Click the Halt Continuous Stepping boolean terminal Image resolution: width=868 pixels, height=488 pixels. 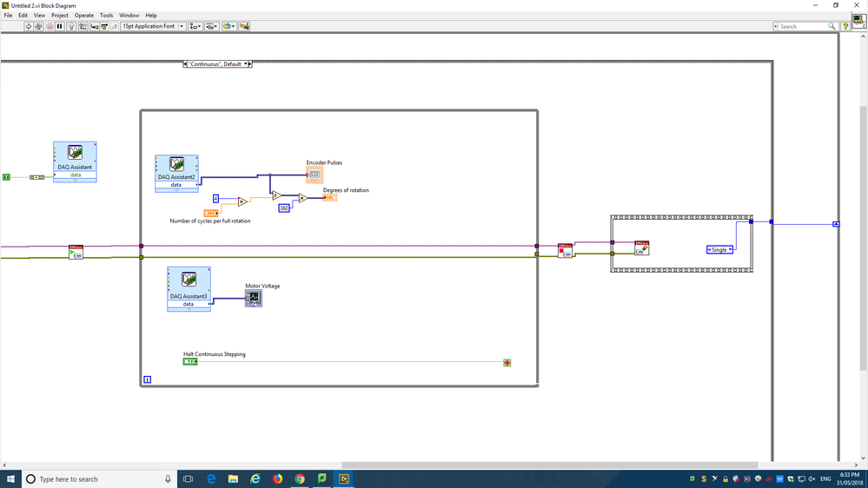point(190,361)
